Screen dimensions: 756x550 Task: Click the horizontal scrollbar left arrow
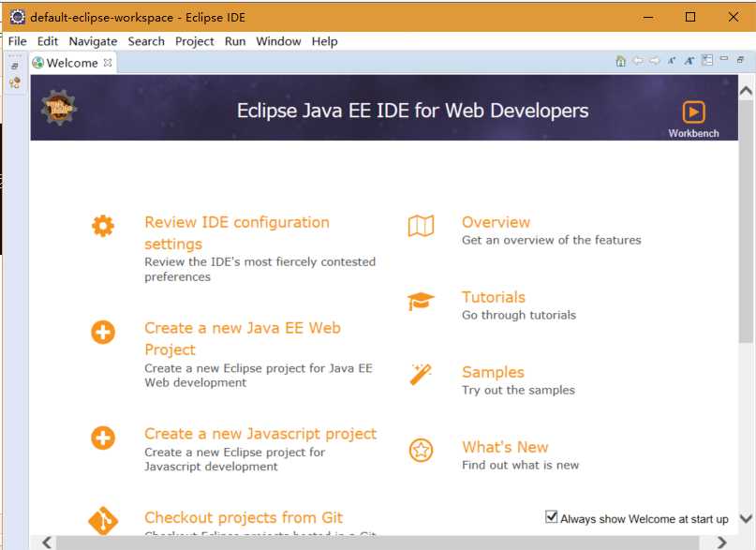47,543
